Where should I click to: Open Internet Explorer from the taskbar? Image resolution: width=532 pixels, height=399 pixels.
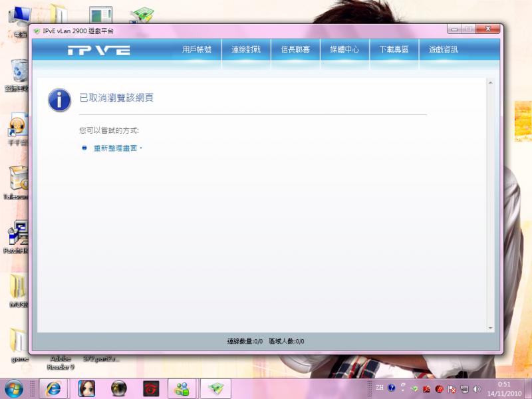coord(55,389)
